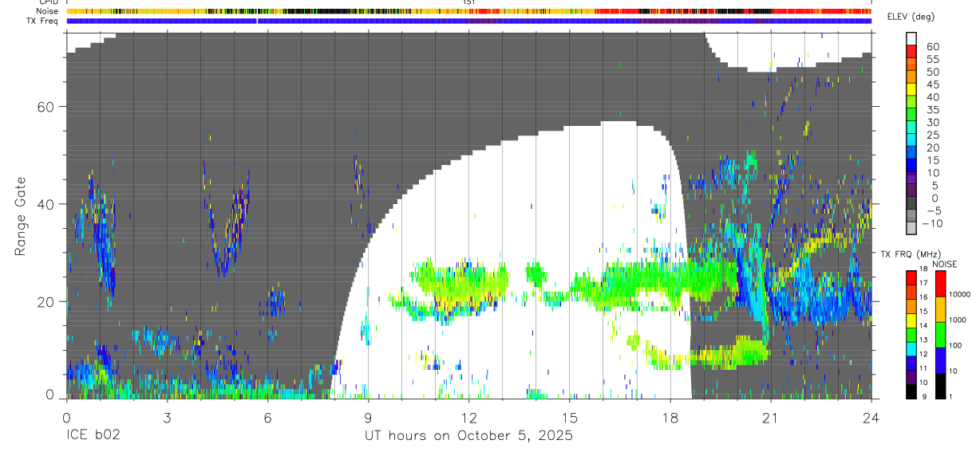Viewport: 980px width, 452px height.
Task: Pick the ELEV bar segment between 35 and 30
Action: tap(911, 113)
